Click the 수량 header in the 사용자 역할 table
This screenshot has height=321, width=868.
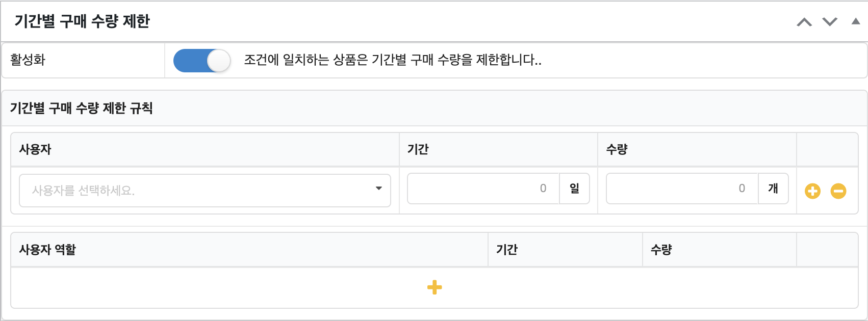pyautogui.click(x=661, y=249)
